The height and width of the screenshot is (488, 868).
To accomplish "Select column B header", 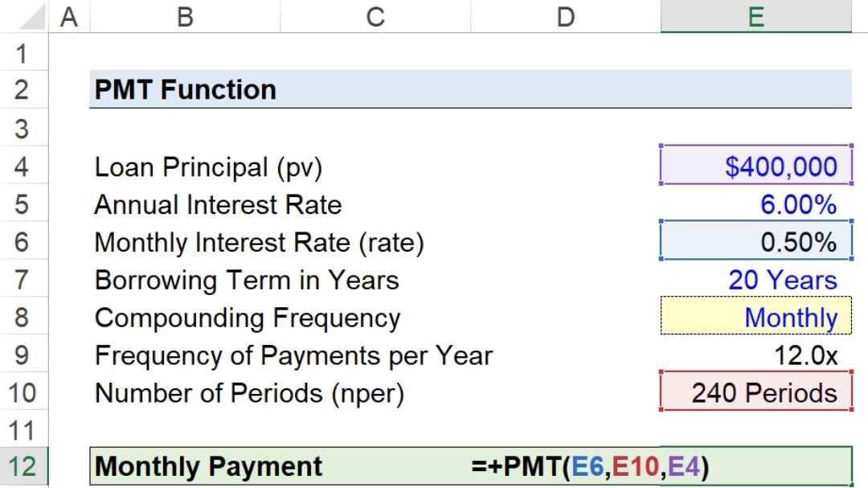I will click(185, 17).
